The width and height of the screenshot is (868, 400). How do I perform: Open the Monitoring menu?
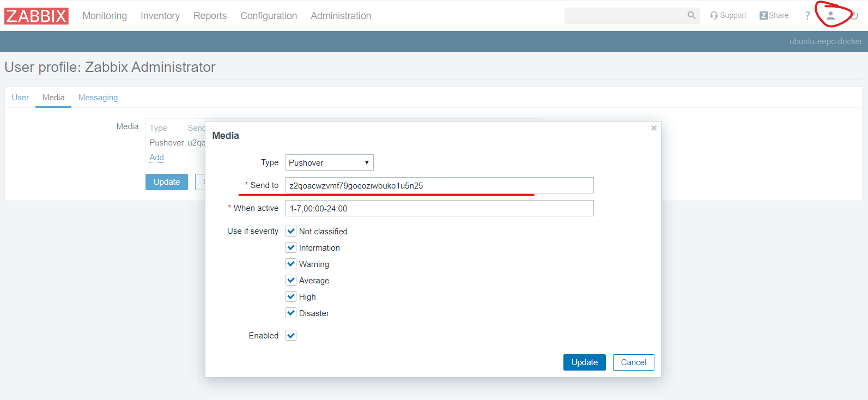[x=105, y=16]
